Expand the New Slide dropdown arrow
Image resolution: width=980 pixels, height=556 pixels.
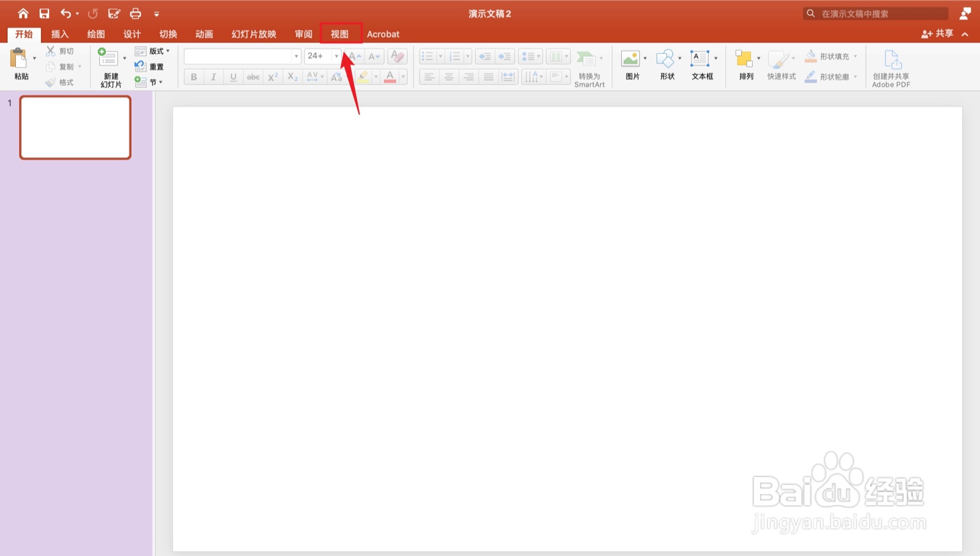pyautogui.click(x=124, y=59)
